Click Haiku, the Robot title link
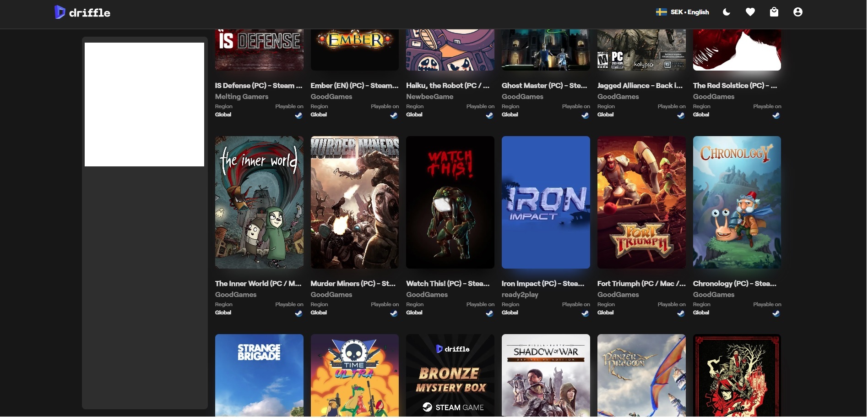Viewport: 868px width, 418px height. [x=448, y=86]
